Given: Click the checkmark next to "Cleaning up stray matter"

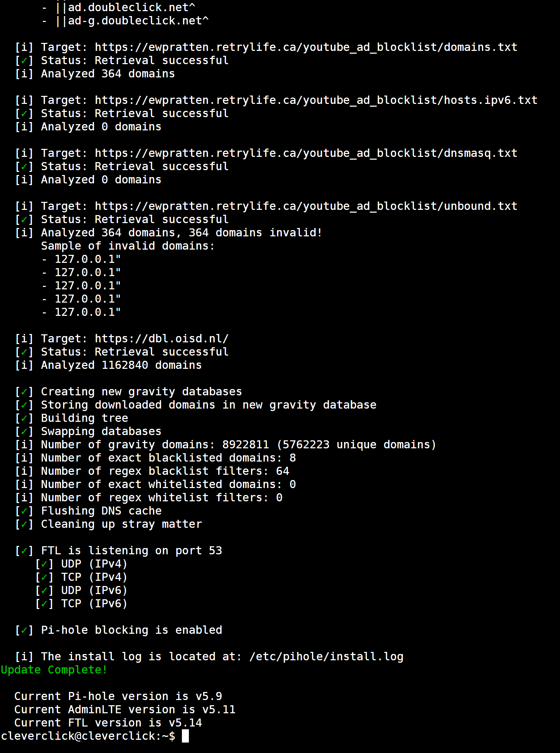Looking at the screenshot, I should tap(24, 524).
